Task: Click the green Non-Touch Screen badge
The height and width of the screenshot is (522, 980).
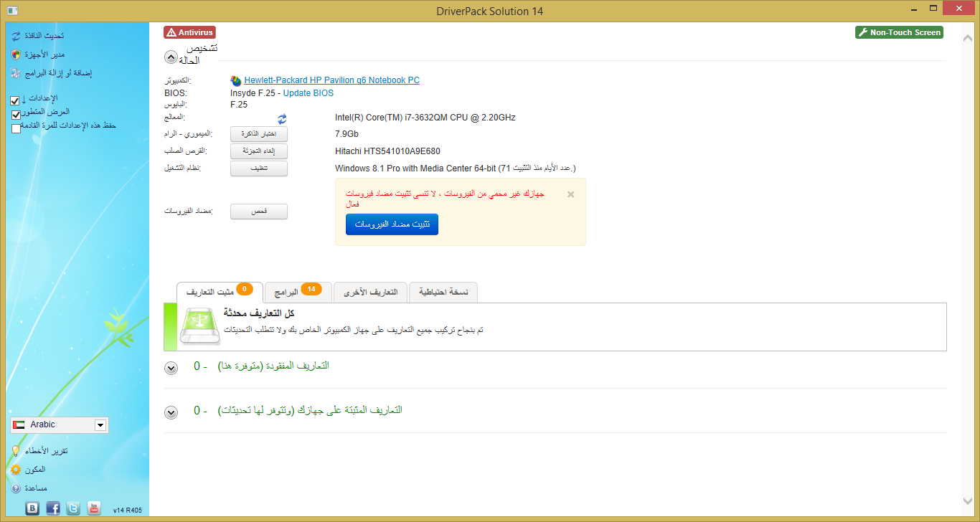Action: [899, 32]
